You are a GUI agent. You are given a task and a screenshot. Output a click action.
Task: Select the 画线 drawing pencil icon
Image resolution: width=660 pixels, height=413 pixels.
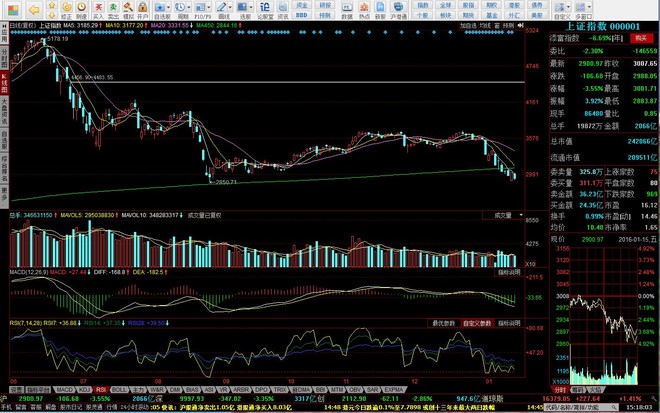pyautogui.click(x=221, y=7)
